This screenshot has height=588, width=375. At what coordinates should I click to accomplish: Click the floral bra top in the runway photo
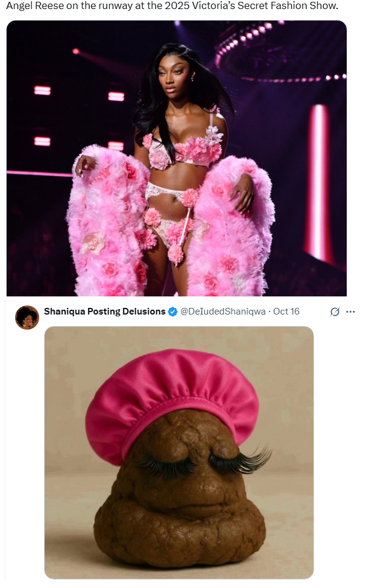click(183, 149)
